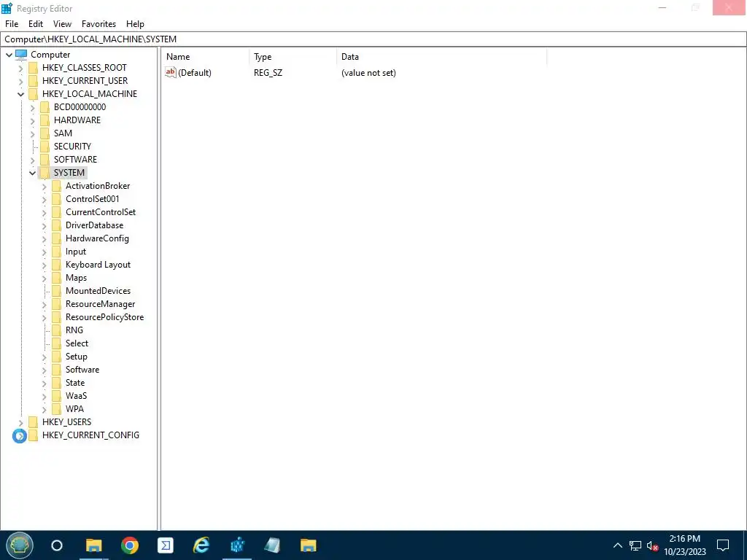Collapse the Computer root node
This screenshot has height=560, width=747.
pyautogui.click(x=9, y=55)
